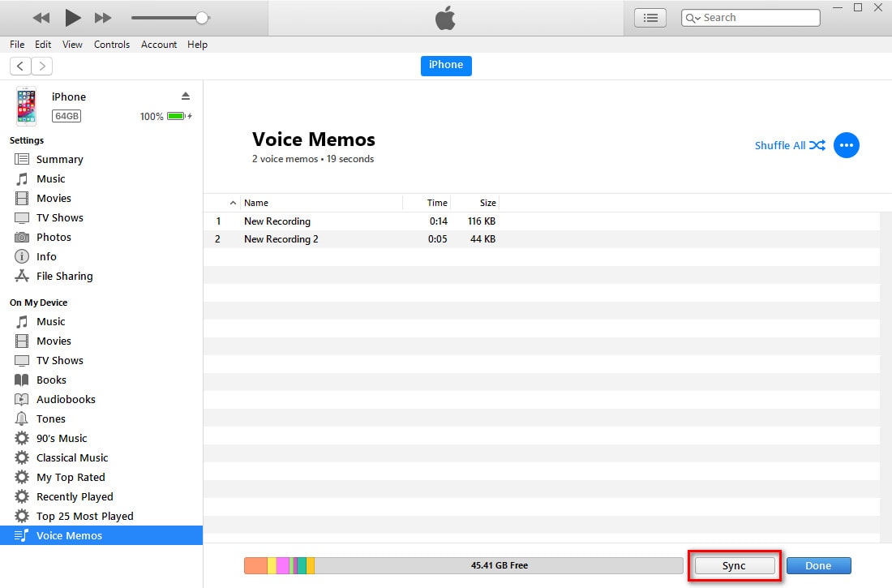This screenshot has height=588, width=892.
Task: Select the "New Recording 2" row
Action: (x=542, y=239)
